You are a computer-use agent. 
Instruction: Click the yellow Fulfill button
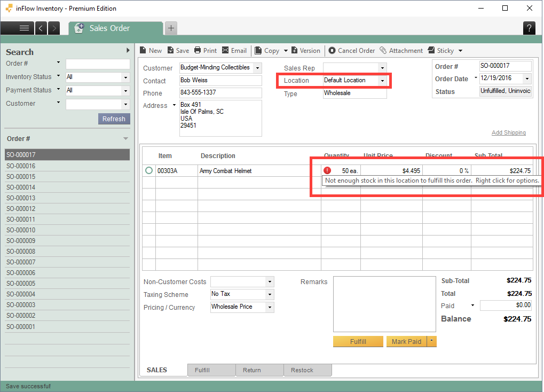coord(358,341)
